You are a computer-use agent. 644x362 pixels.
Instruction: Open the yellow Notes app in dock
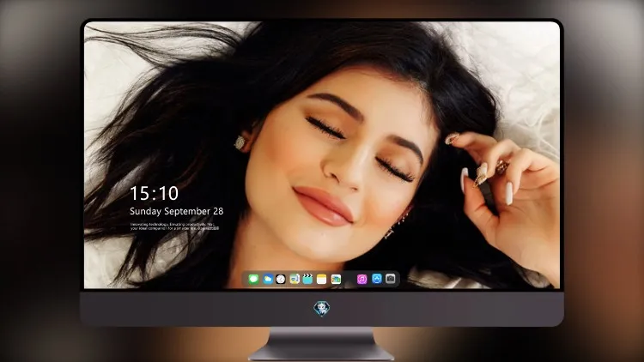click(322, 279)
